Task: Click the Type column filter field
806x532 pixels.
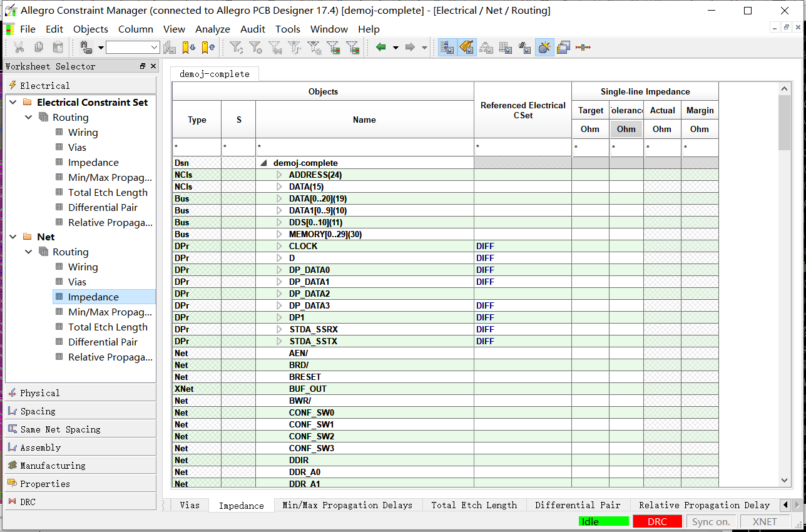Action: coord(196,148)
